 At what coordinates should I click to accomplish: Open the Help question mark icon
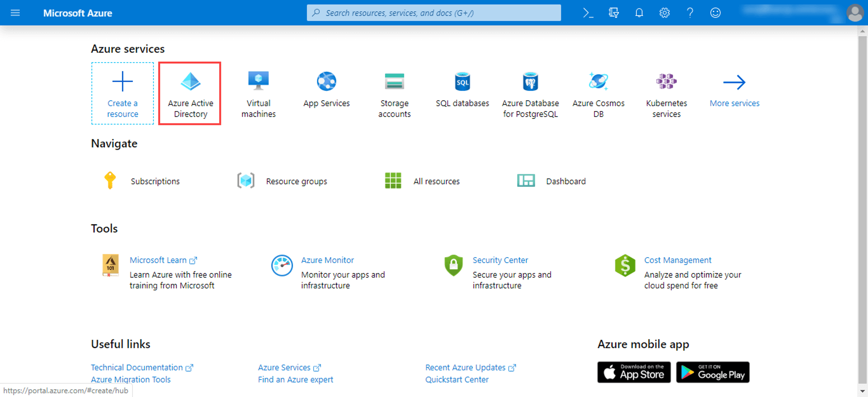690,13
